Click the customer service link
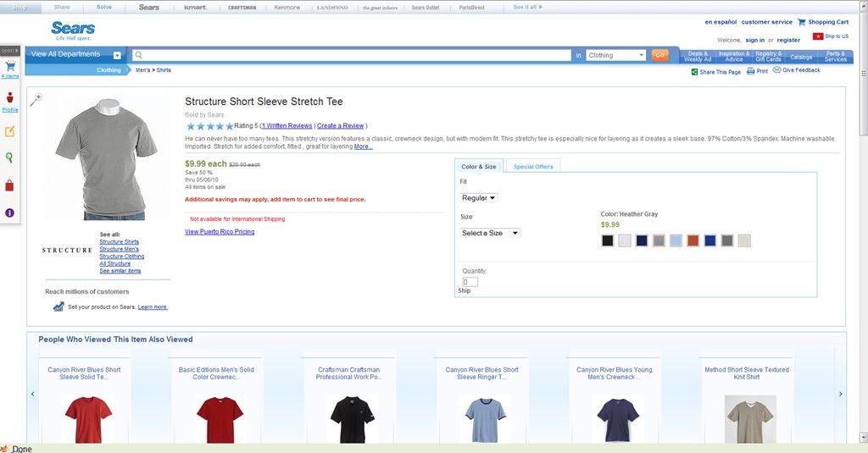Viewport: 868px width, 453px height. [766, 22]
